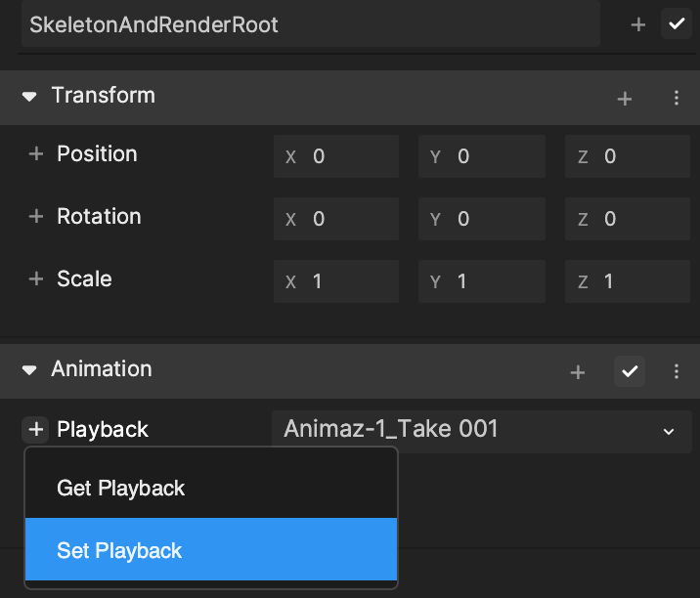Viewport: 700px width, 598px height.
Task: Collapse the Transform section
Action: 29,97
